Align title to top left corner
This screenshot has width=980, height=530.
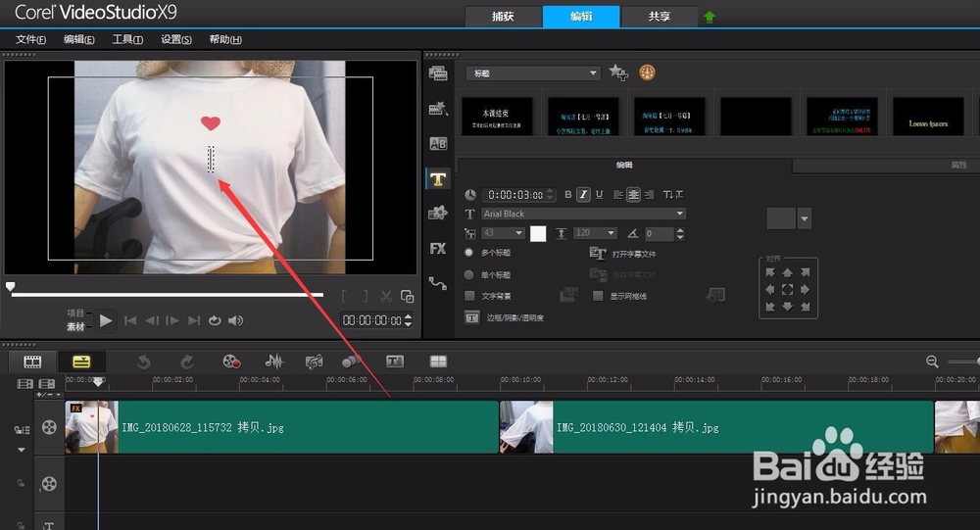tap(770, 272)
